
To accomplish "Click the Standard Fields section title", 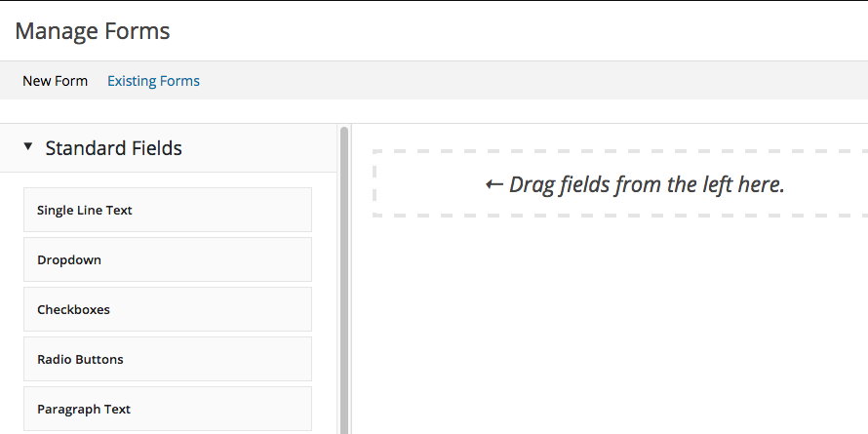I will [113, 148].
